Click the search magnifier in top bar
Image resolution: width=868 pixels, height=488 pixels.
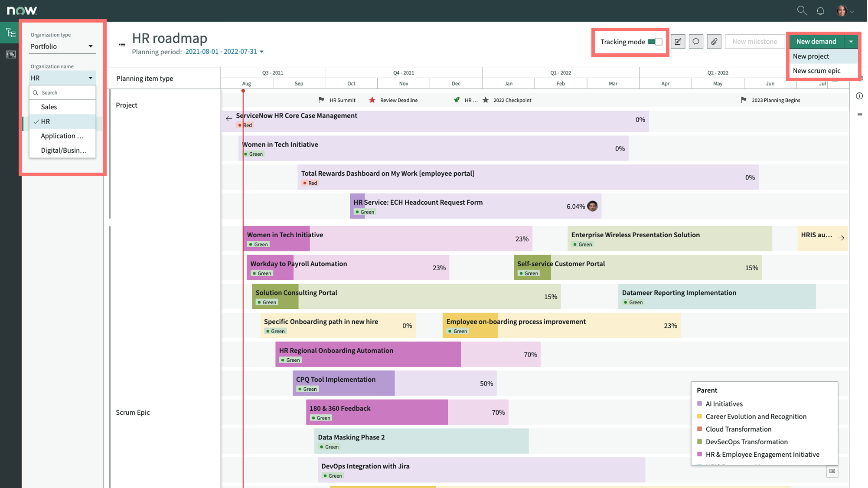pos(802,10)
